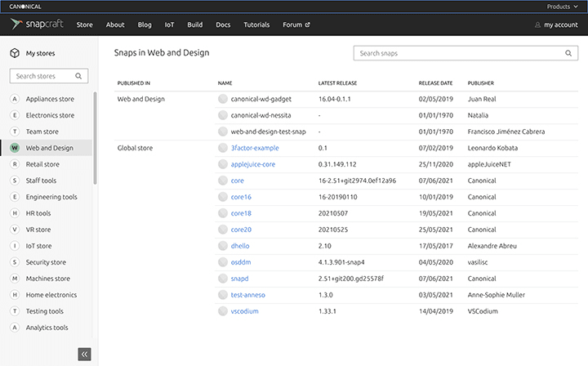
Task: Click the sidebar store list scrollbar
Action: pos(96,138)
